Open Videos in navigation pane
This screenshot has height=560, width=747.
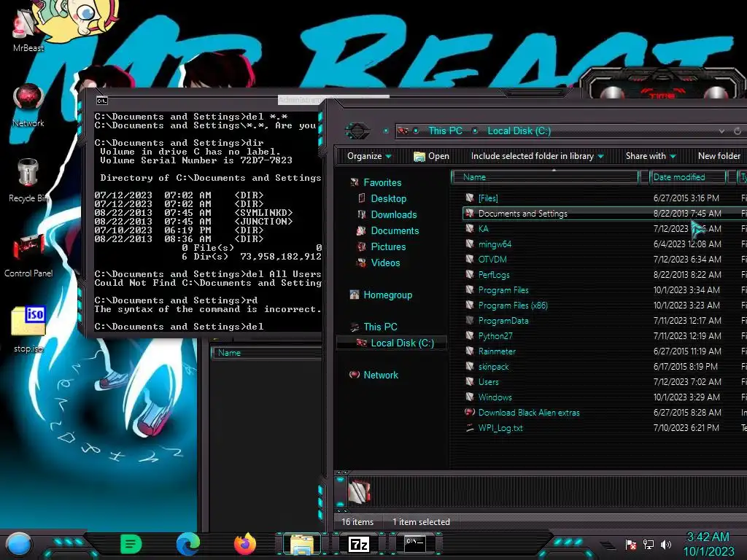pos(385,262)
